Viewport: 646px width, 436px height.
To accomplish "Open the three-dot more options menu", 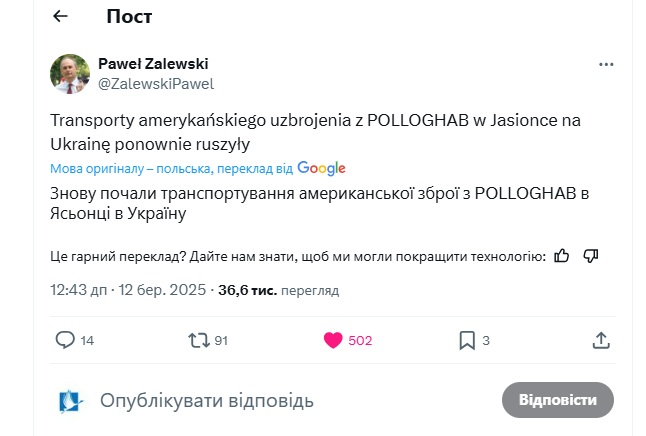I will [x=606, y=64].
